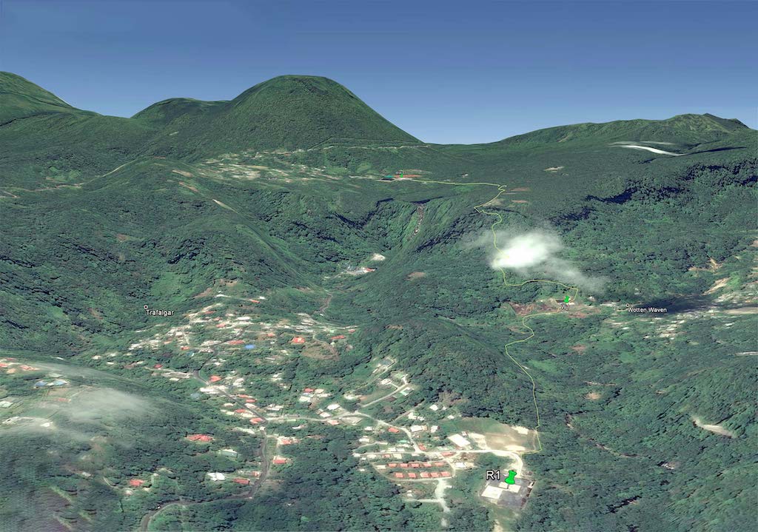758x532 pixels.
Task: Open the Wotten Waven place label
Action: click(x=648, y=309)
